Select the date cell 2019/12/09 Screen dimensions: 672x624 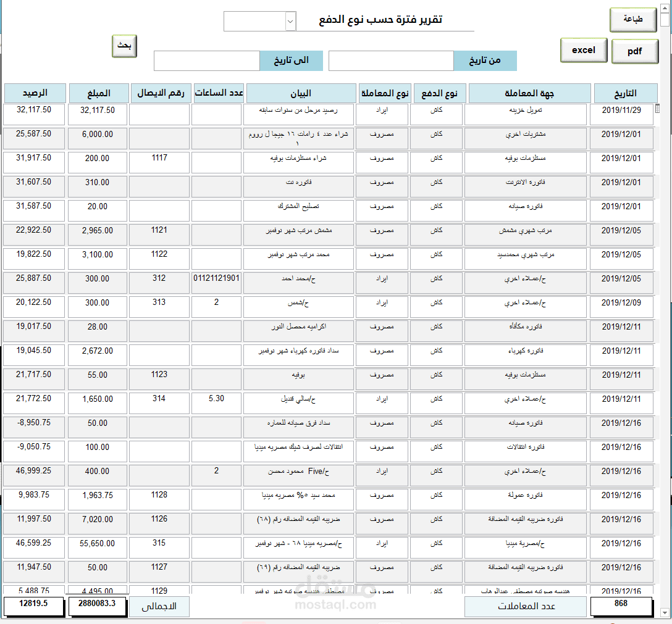click(x=621, y=307)
